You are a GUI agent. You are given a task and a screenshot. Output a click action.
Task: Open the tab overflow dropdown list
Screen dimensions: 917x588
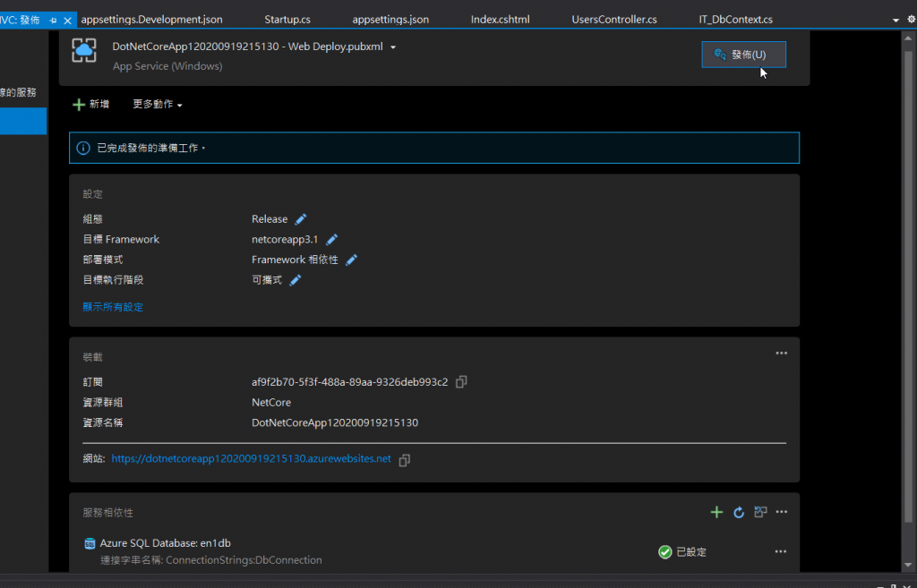(896, 20)
